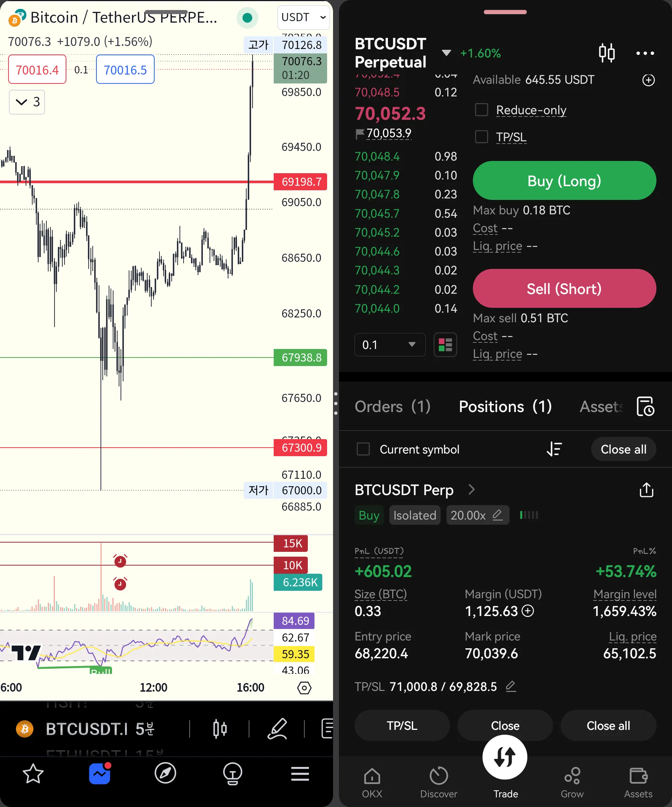This screenshot has height=807, width=672.
Task: Tap the 69198.7 red price line label
Action: tap(300, 181)
